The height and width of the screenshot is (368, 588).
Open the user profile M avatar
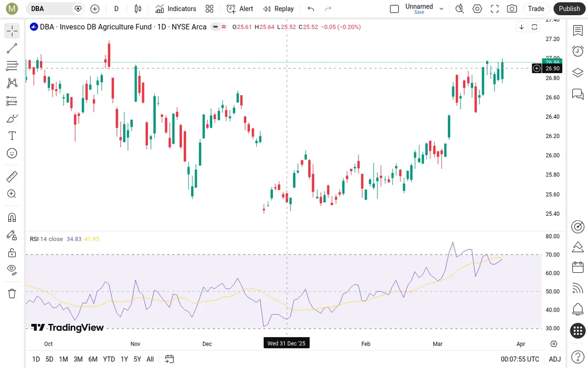click(12, 9)
